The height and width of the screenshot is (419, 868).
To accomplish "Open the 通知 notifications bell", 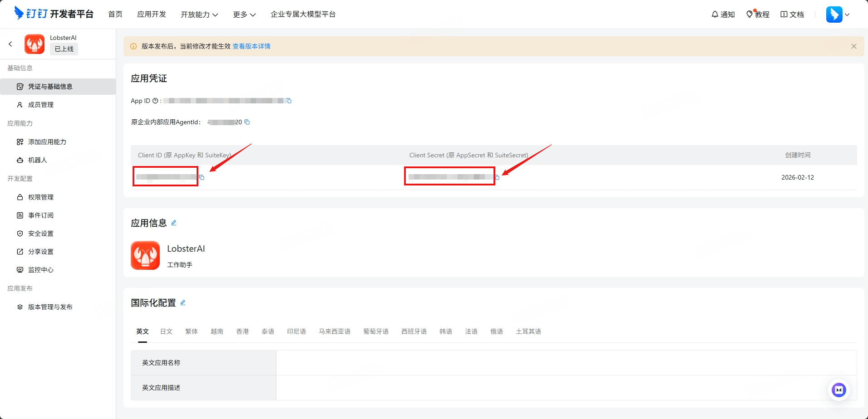I will tap(723, 14).
